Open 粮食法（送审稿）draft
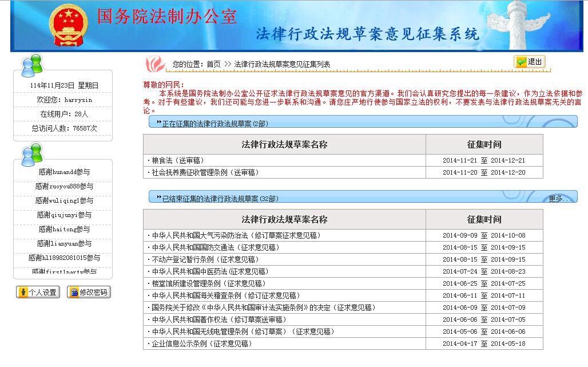The height and width of the screenshot is (367, 588). coord(178,160)
